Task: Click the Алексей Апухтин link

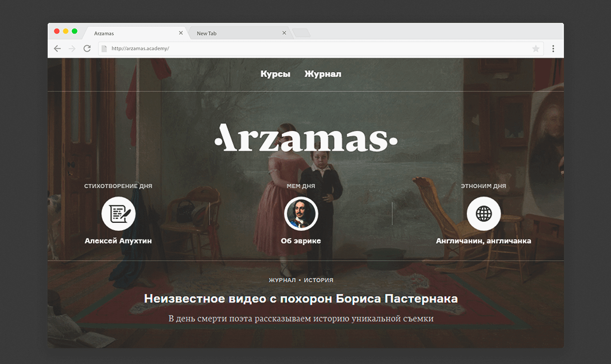Action: (118, 241)
